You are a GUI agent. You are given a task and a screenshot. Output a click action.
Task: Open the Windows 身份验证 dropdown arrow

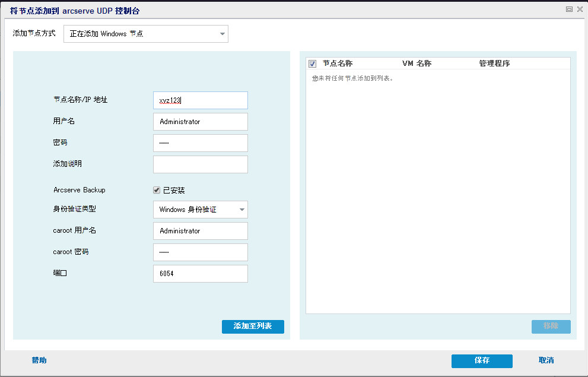[x=241, y=209]
